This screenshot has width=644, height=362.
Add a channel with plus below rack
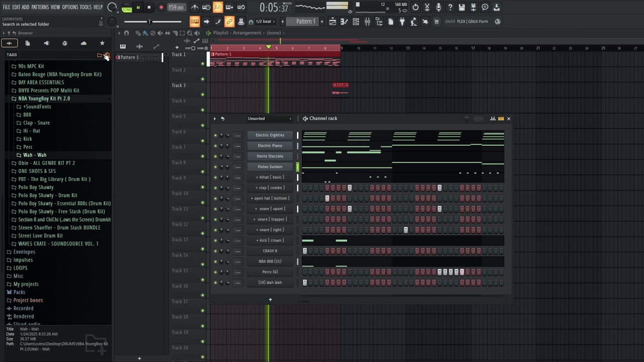click(x=270, y=300)
